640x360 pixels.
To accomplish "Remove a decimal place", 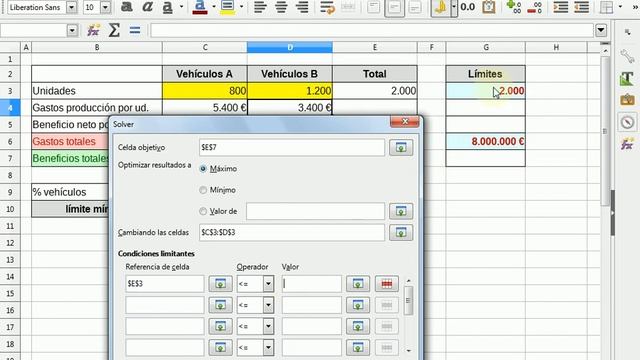I will tap(534, 7).
